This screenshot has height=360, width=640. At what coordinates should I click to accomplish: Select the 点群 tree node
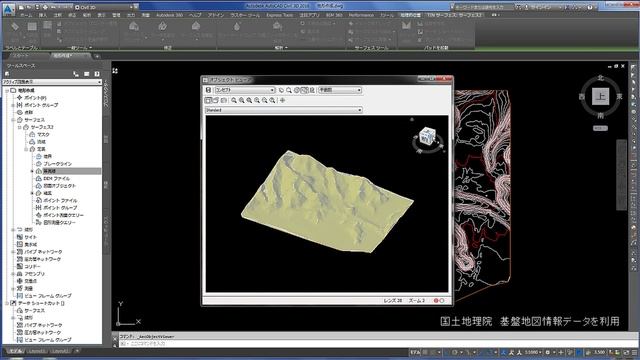pyautogui.click(x=28, y=112)
